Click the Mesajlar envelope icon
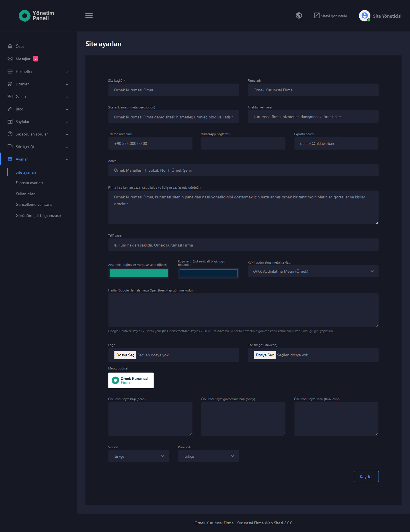The width and height of the screenshot is (410, 532). (x=10, y=59)
